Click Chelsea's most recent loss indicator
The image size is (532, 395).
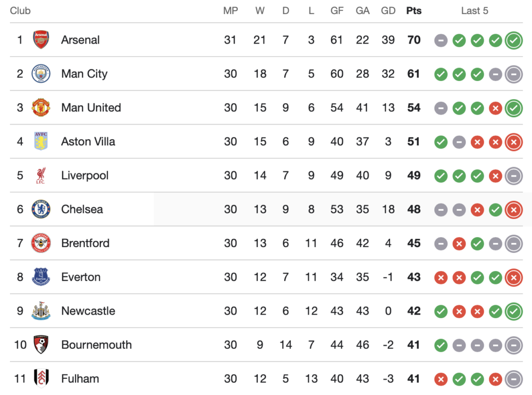(x=514, y=209)
